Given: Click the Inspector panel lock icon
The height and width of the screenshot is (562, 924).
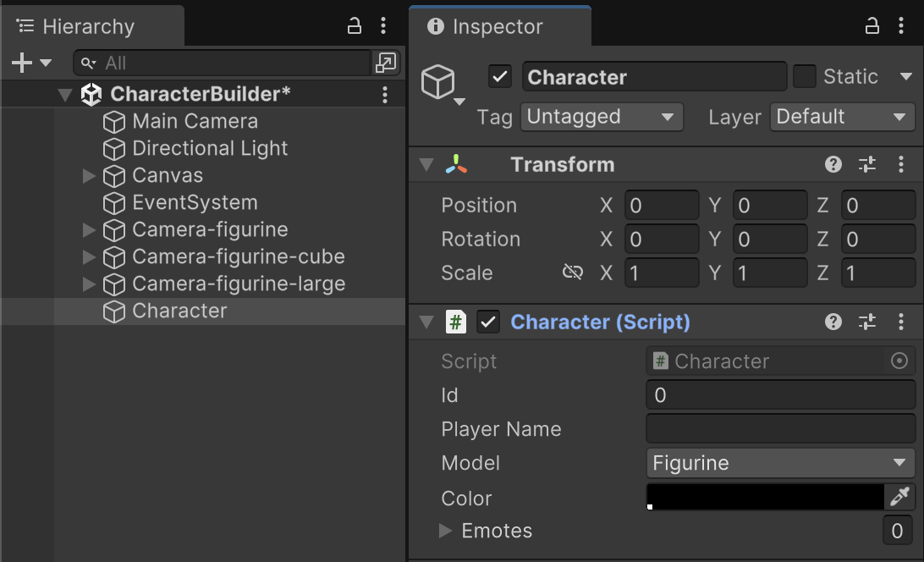Looking at the screenshot, I should pyautogui.click(x=872, y=26).
